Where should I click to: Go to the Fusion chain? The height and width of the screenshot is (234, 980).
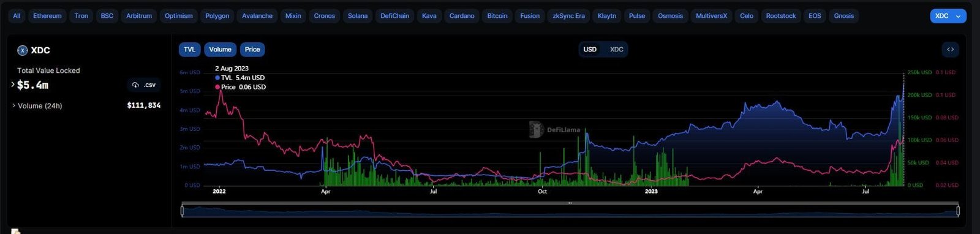[530, 16]
